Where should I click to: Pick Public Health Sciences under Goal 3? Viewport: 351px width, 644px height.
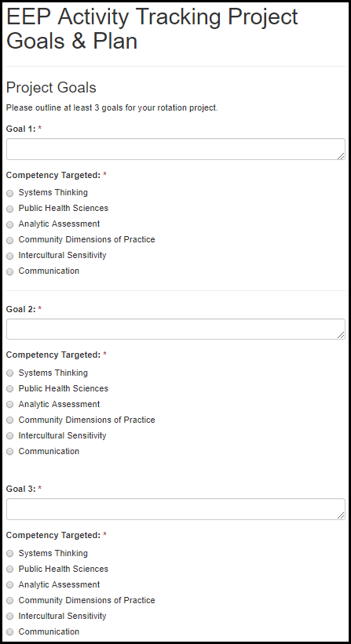coord(10,569)
